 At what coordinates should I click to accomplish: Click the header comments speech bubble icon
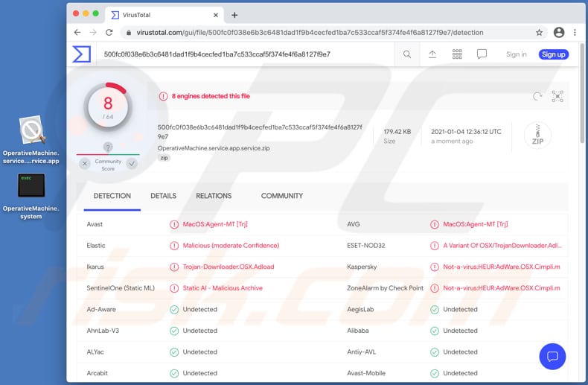482,54
